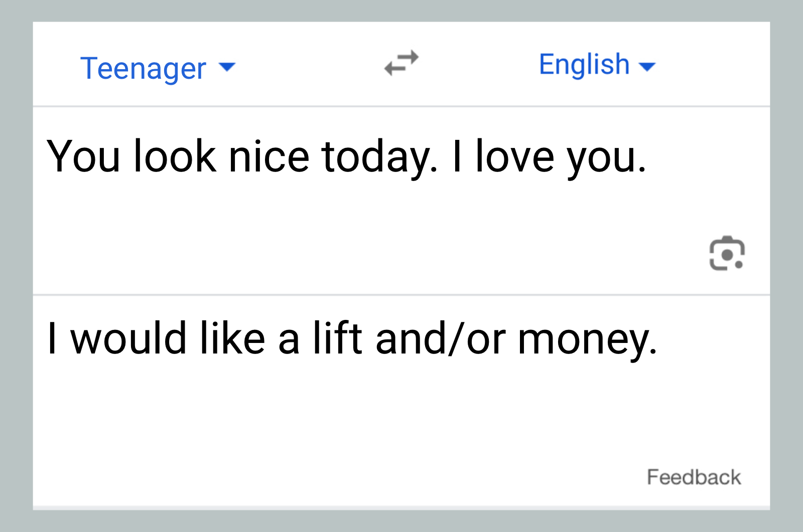Click the phrase 'I love you.' in source

[549, 157]
